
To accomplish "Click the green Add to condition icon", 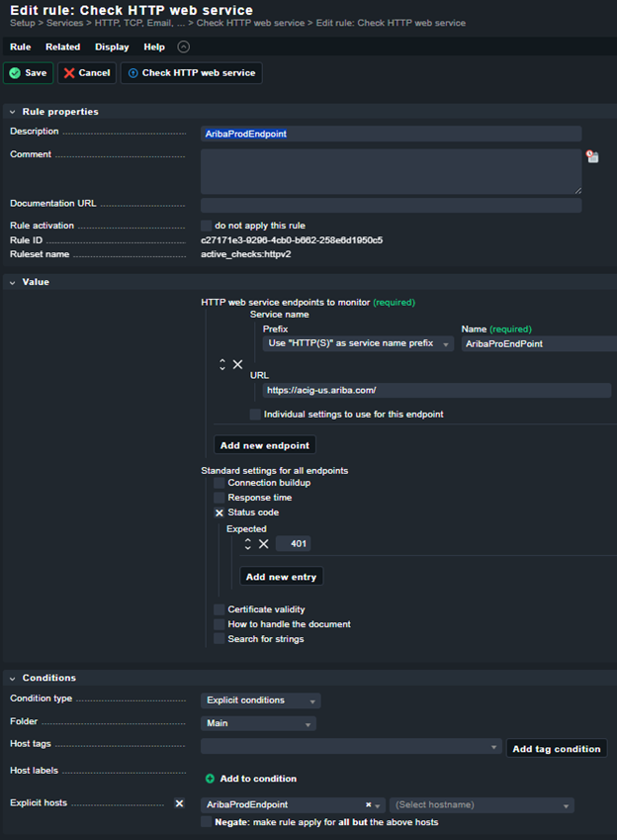I will click(210, 779).
